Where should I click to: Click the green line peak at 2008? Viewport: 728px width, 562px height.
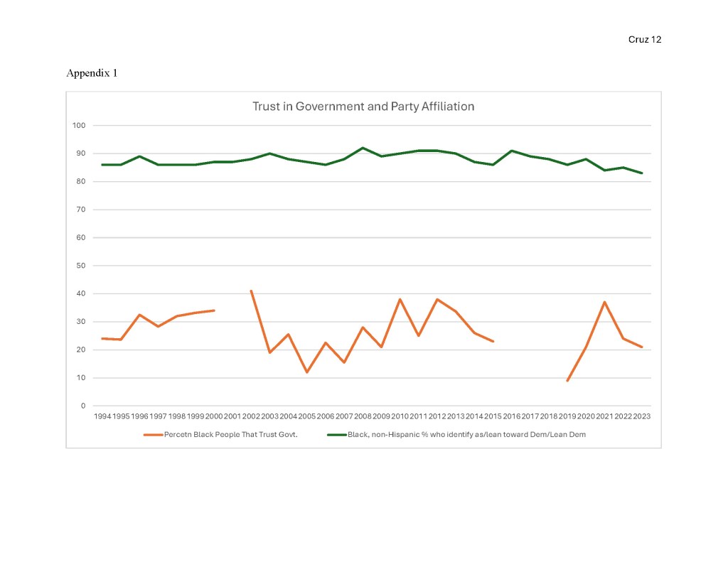tap(363, 148)
